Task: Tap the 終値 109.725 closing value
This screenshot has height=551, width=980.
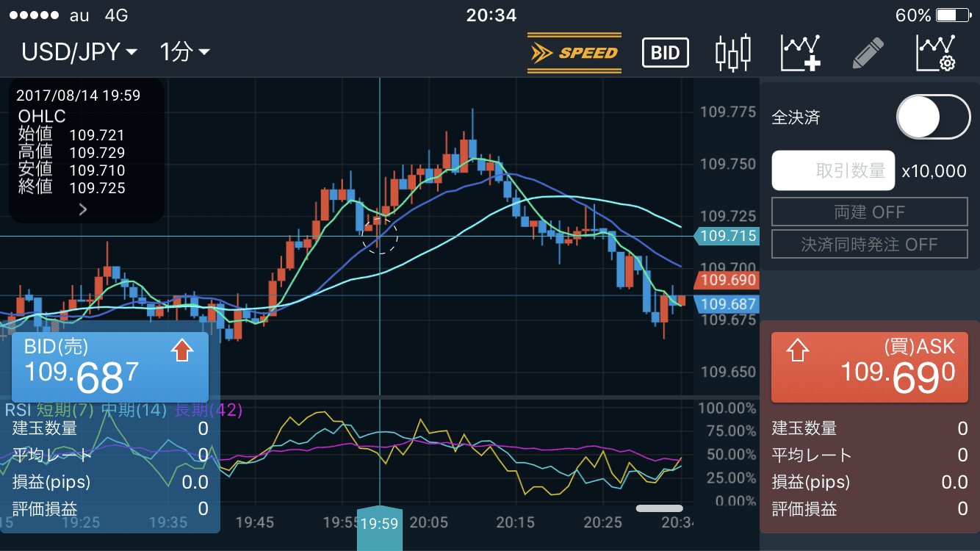Action: 72,187
